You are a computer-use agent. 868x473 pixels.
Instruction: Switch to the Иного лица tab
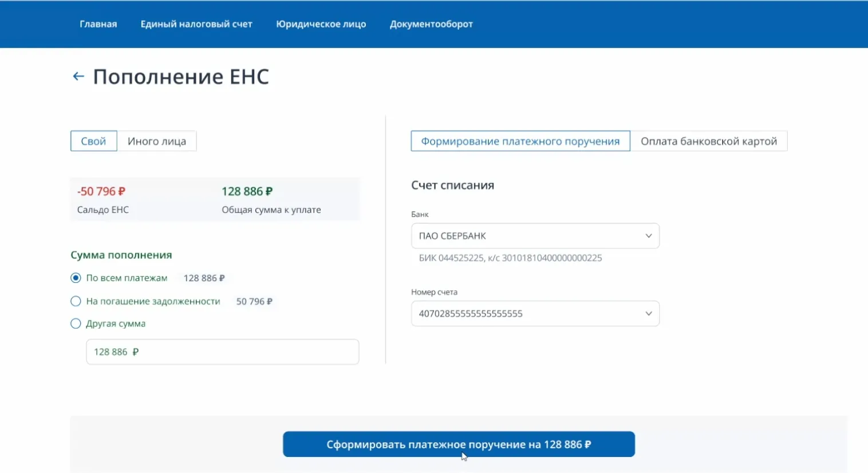coord(157,141)
